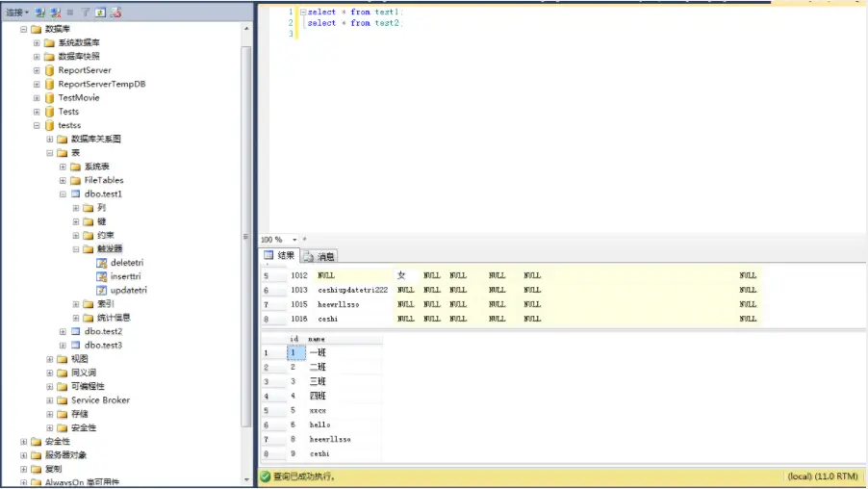The width and height of the screenshot is (868, 489).
Task: Expand the Tests database
Action: tap(37, 112)
